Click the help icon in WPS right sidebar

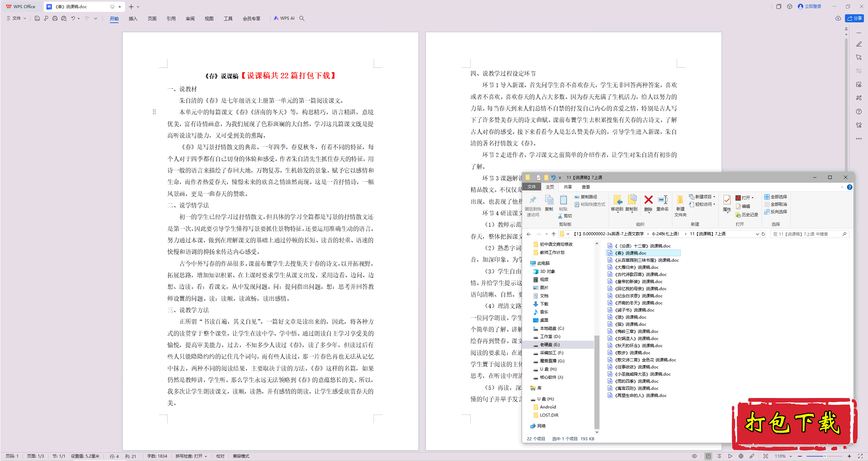[859, 112]
